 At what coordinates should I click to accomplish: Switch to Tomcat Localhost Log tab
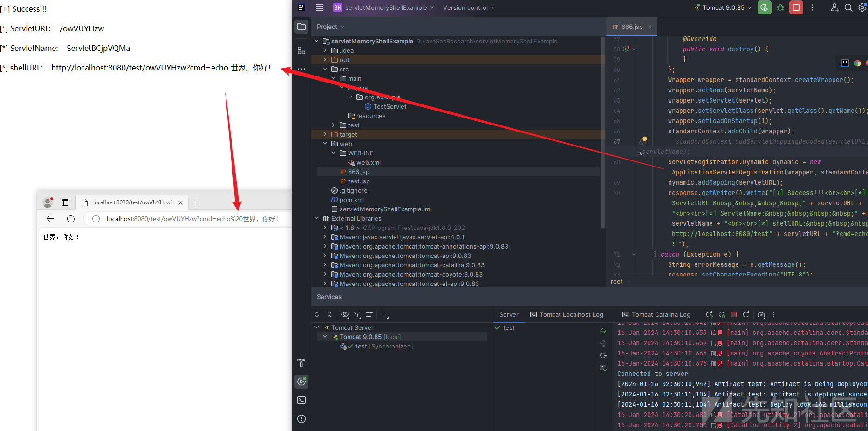pos(567,314)
